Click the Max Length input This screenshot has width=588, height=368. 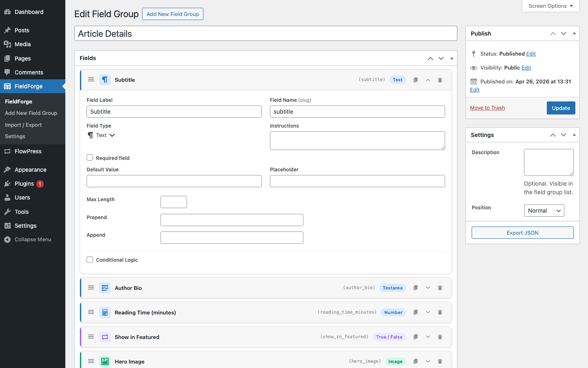pos(174,202)
